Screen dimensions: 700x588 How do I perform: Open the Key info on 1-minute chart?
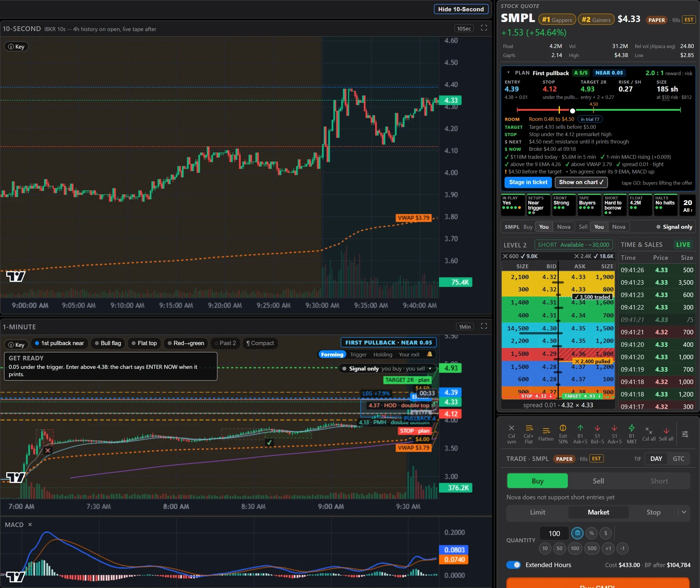point(16,345)
